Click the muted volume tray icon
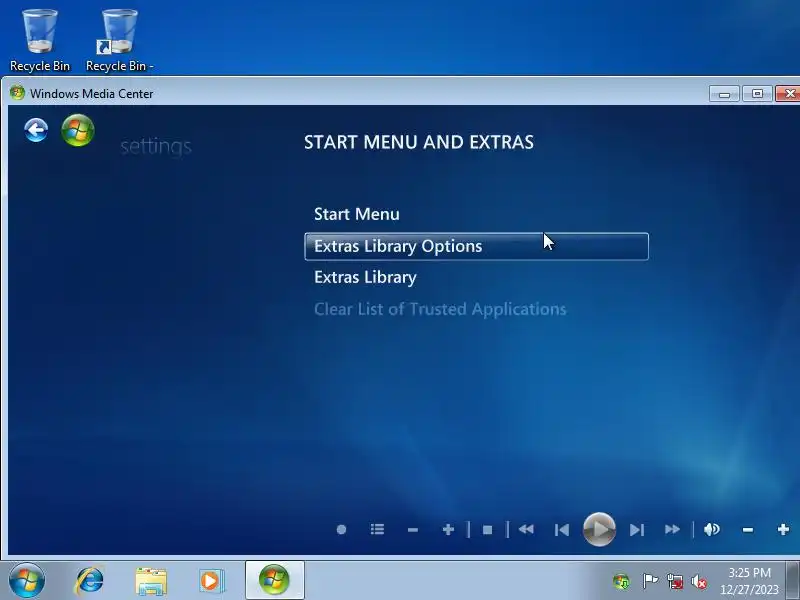The image size is (800, 600). tap(699, 581)
